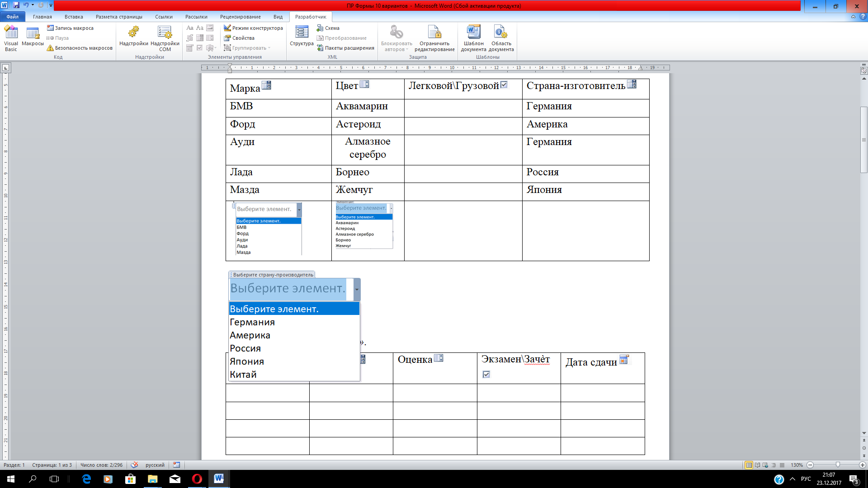Insert check box content control

pyautogui.click(x=200, y=48)
